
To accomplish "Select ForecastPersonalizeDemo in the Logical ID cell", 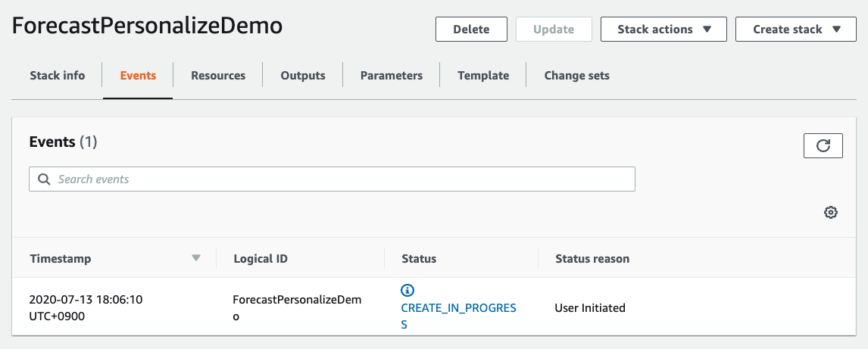I will click(297, 308).
